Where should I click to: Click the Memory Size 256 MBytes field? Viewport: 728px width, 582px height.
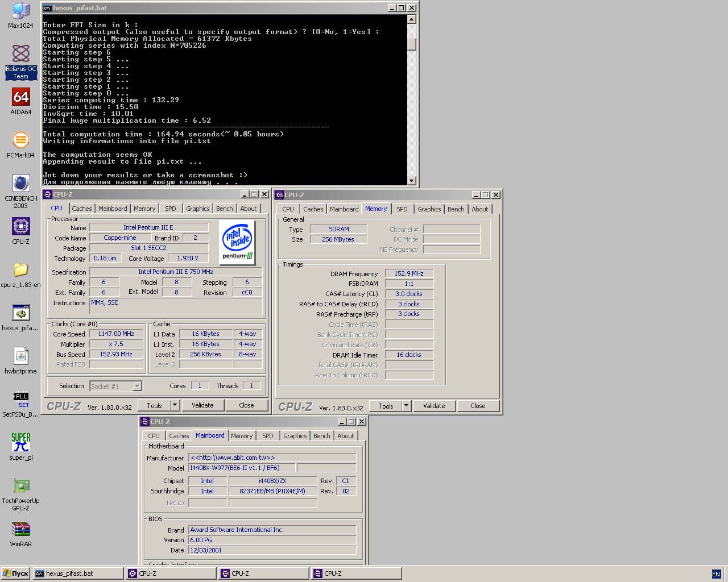click(338, 239)
